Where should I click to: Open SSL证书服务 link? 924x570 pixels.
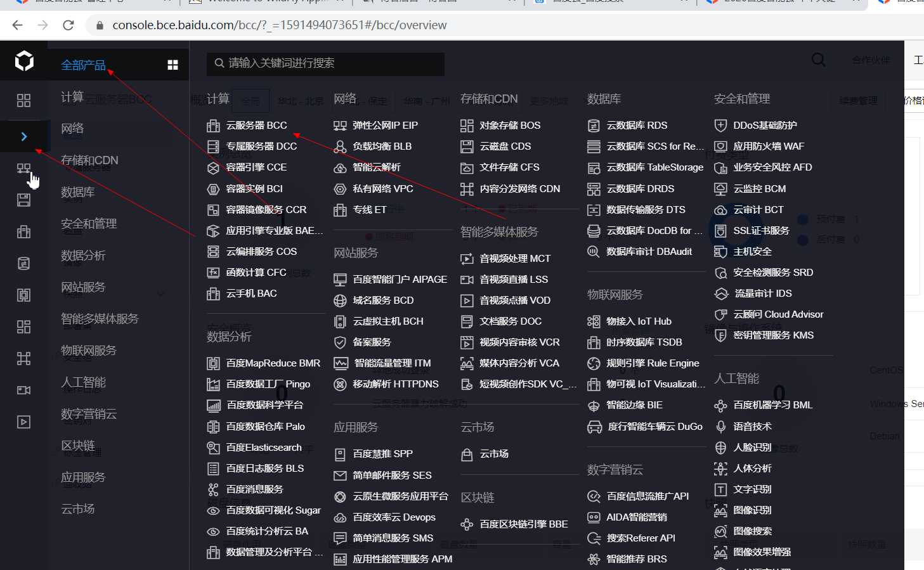761,231
